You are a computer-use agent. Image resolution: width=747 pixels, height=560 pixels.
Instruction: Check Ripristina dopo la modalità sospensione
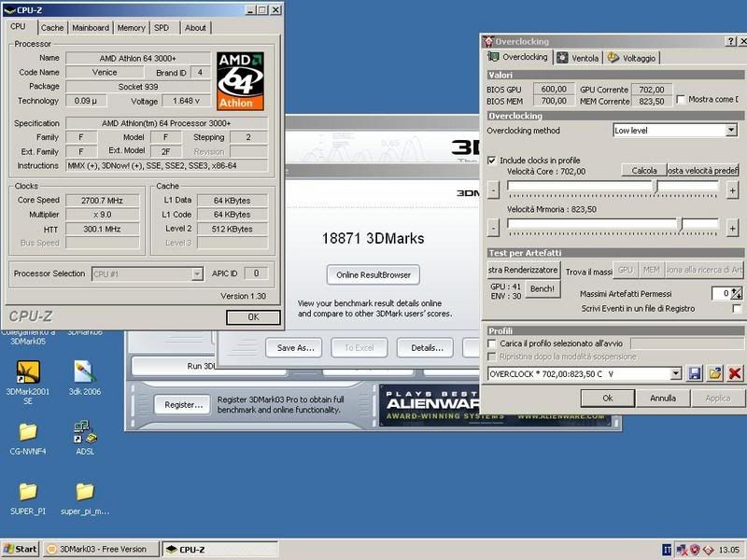[x=492, y=357]
